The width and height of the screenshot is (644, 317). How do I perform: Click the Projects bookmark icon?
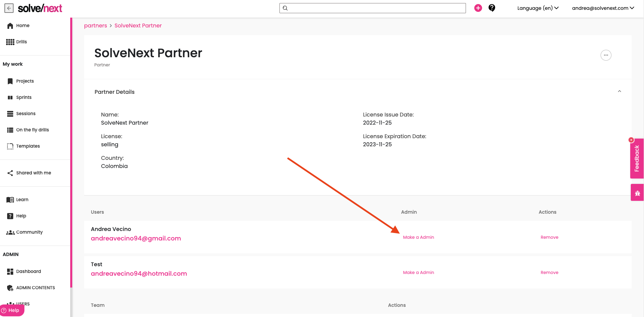(x=10, y=81)
